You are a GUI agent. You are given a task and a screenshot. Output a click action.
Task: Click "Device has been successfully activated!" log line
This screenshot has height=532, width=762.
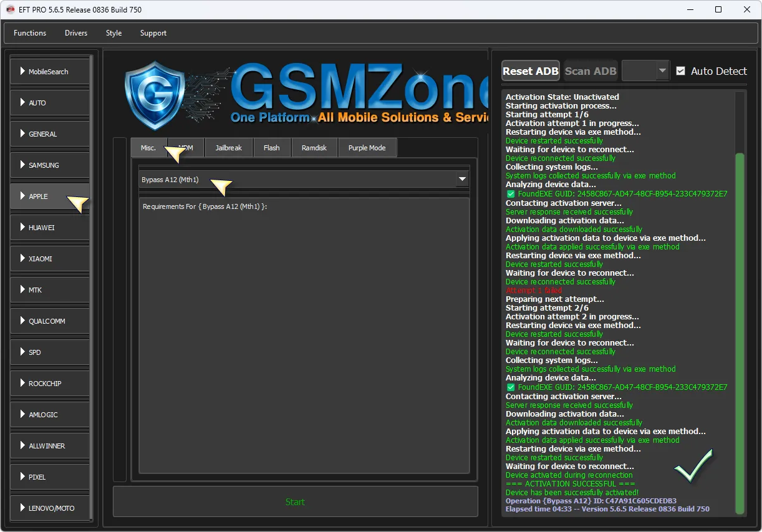(x=572, y=493)
